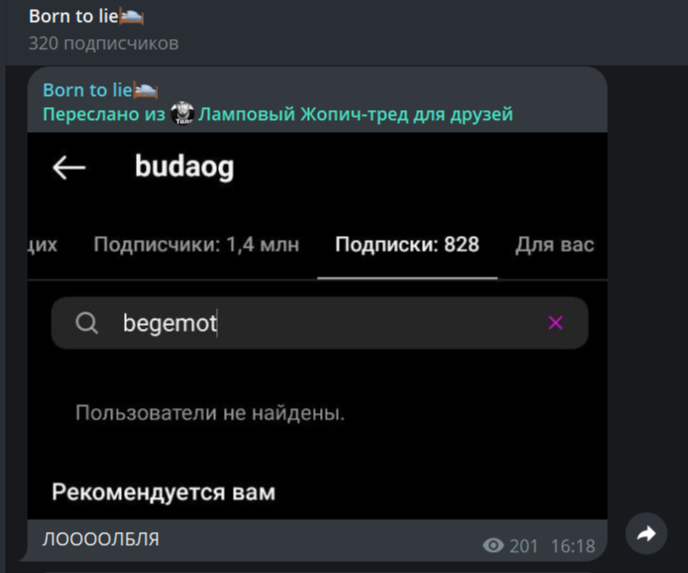Click the bed emoji in channel header
This screenshot has height=573, width=688.
coord(132,17)
